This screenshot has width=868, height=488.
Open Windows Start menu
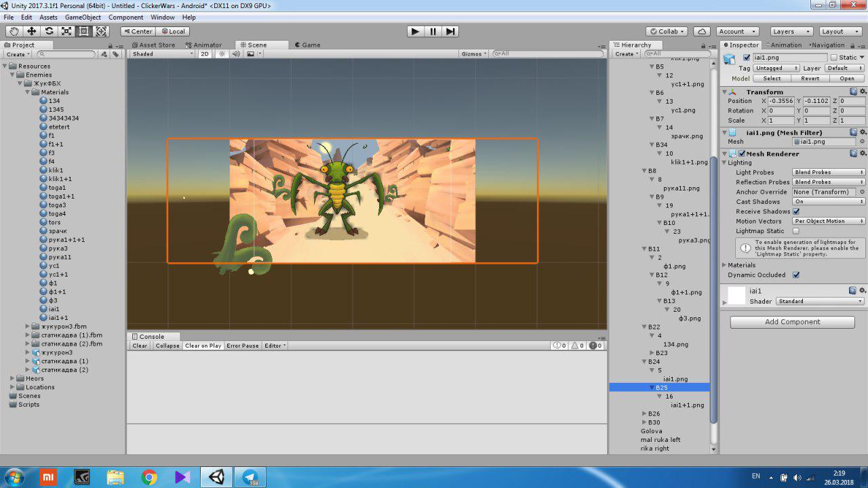click(14, 477)
